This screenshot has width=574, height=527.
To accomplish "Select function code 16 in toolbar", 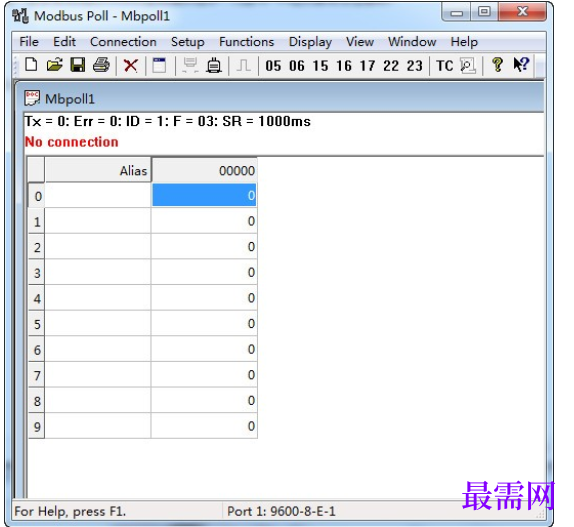I will click(344, 66).
